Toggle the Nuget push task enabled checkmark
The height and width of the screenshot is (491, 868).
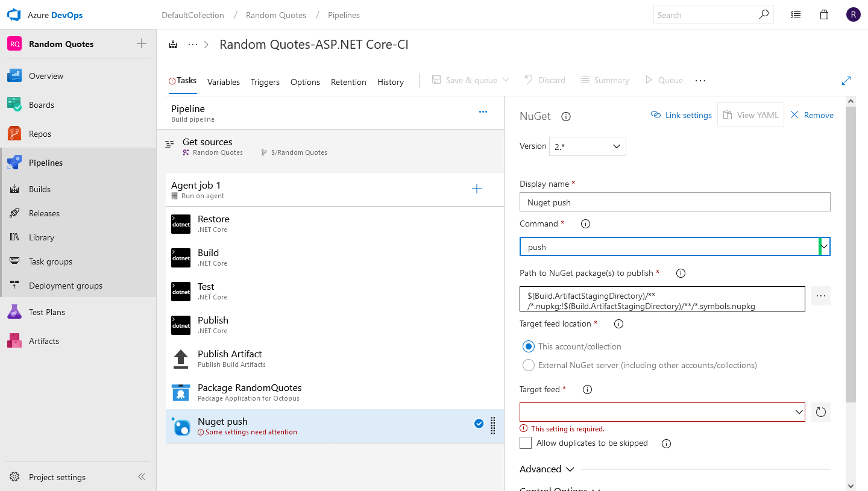479,424
